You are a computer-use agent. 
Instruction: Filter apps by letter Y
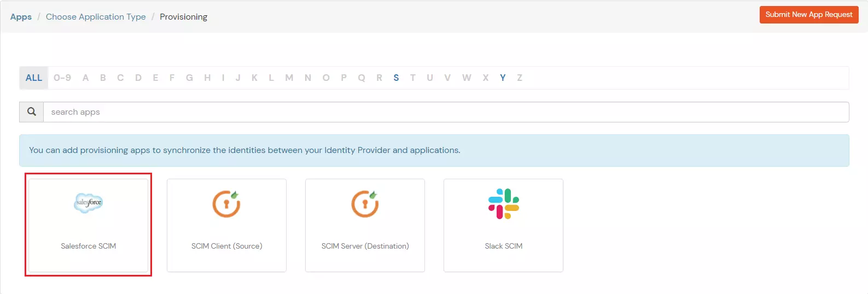503,78
